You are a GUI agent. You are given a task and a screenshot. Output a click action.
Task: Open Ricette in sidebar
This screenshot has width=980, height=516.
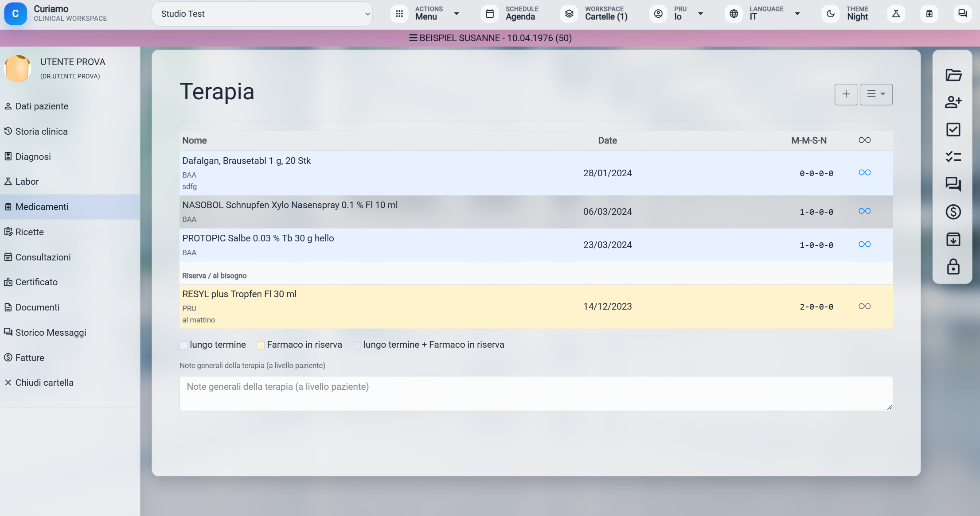pyautogui.click(x=70, y=232)
